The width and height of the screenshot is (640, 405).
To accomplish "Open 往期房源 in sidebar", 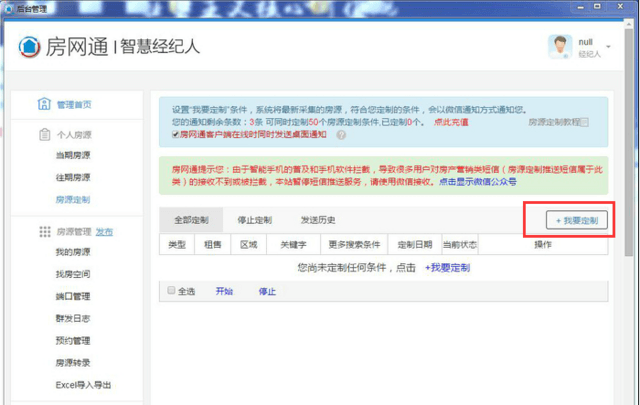I will point(73,177).
